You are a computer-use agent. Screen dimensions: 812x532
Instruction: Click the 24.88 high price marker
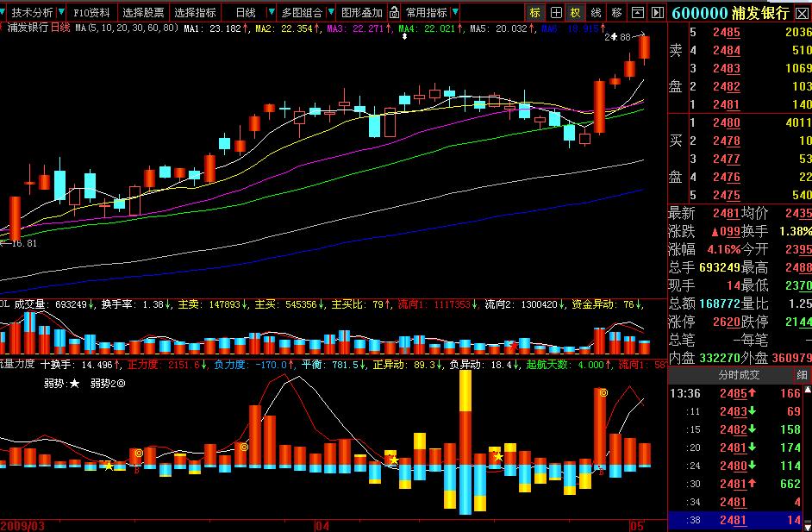618,37
